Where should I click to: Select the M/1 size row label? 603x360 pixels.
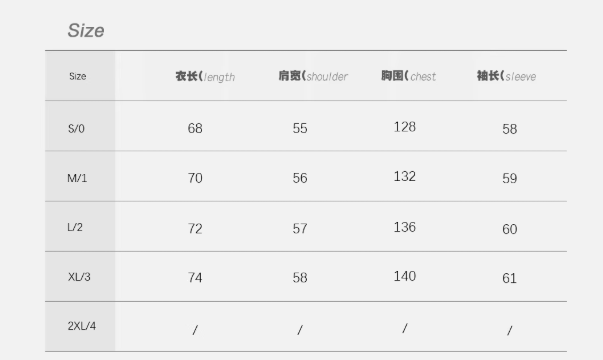[x=77, y=178]
